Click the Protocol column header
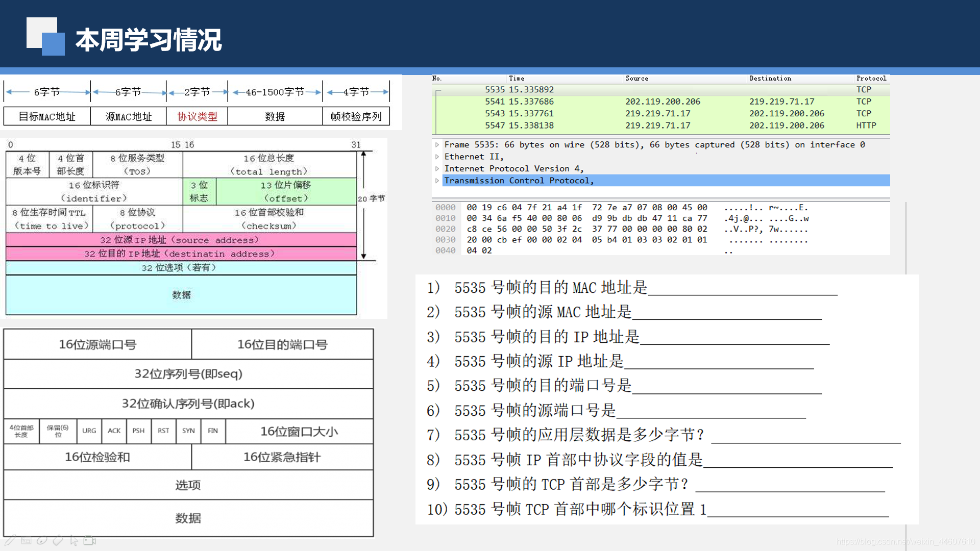Screen dimensions: 980x551 (x=871, y=78)
